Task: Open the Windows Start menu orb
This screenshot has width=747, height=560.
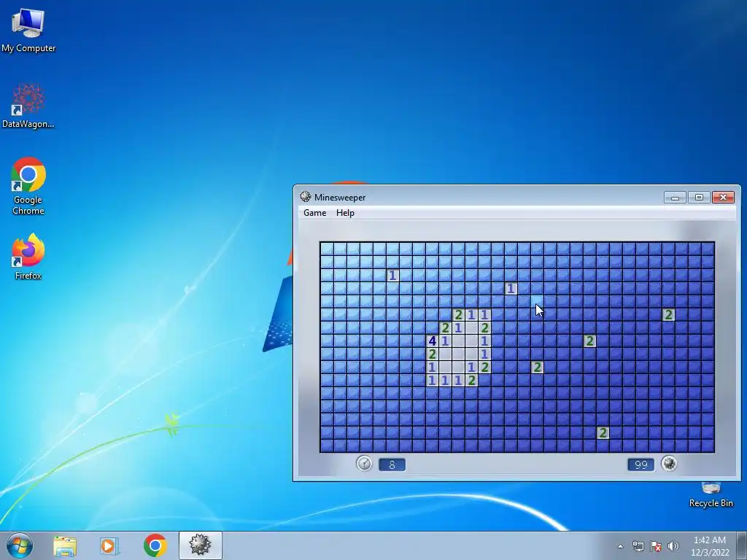Action: [20, 545]
